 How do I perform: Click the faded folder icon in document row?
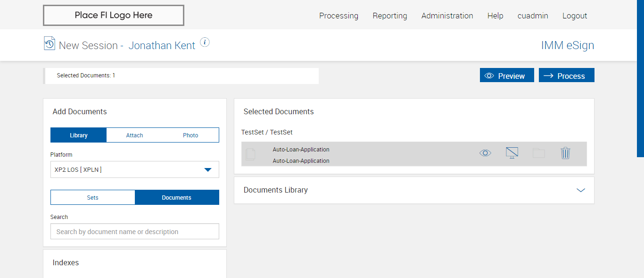[538, 153]
